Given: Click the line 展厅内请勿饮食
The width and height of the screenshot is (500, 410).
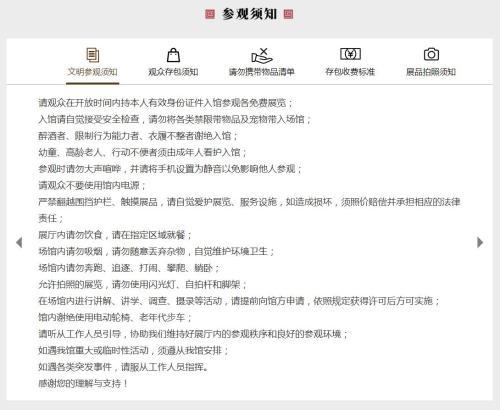Looking at the screenshot, I should [115, 235].
